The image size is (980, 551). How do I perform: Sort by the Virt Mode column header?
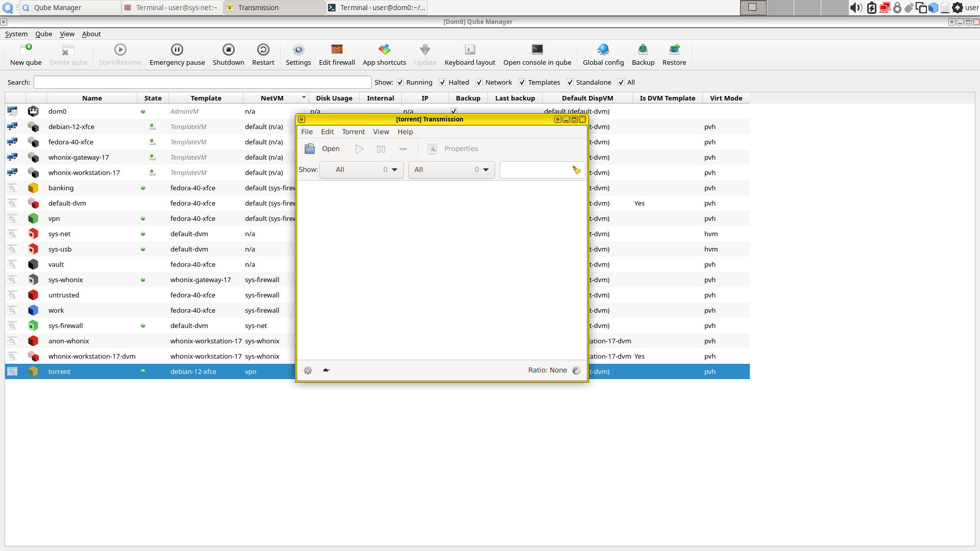(726, 98)
